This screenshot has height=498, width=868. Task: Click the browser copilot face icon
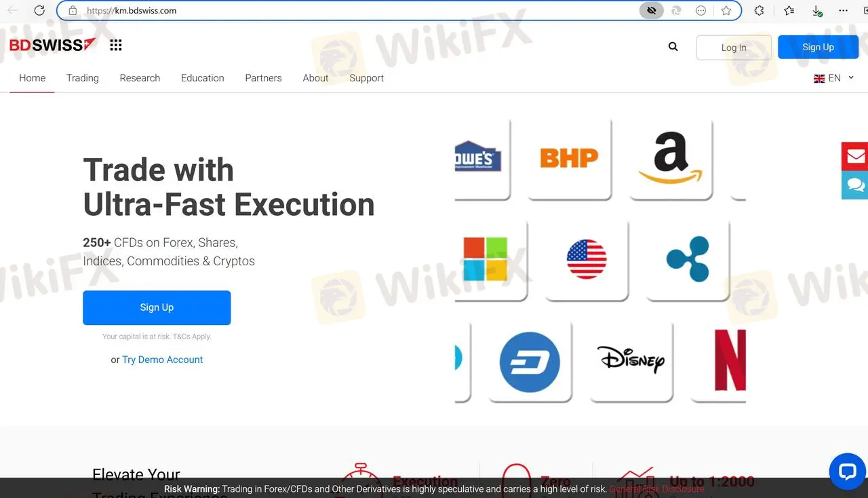701,11
